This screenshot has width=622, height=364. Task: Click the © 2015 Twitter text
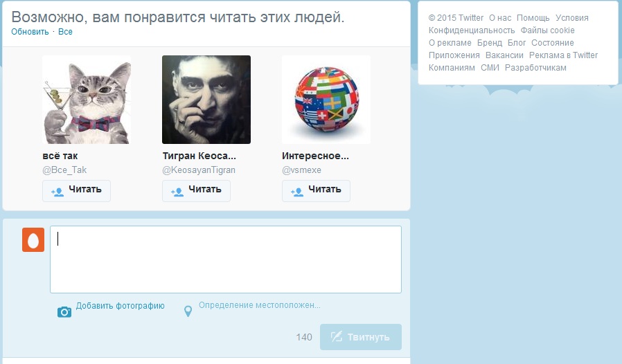(x=456, y=18)
